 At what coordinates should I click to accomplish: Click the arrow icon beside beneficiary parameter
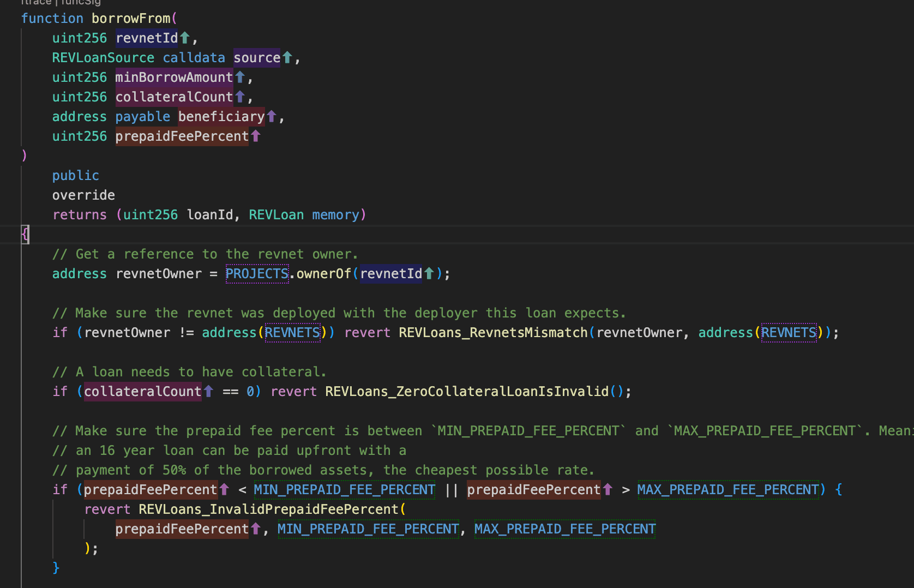point(272,116)
